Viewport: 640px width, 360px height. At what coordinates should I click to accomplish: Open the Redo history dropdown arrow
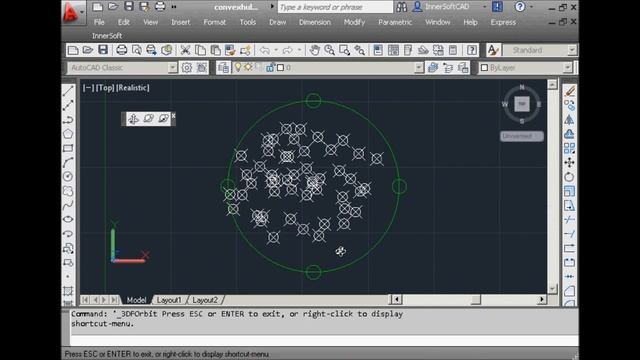click(x=299, y=50)
